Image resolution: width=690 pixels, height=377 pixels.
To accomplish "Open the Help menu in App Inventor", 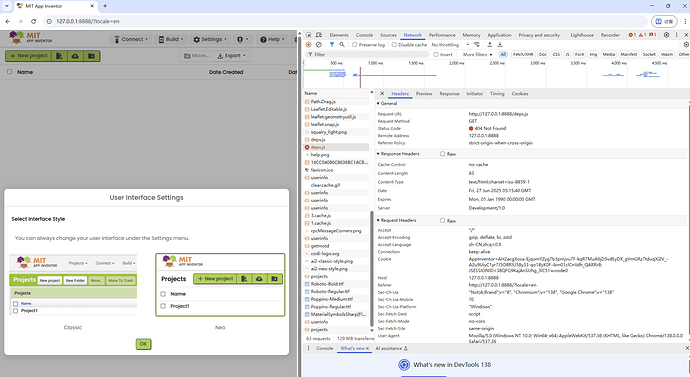I will 272,39.
